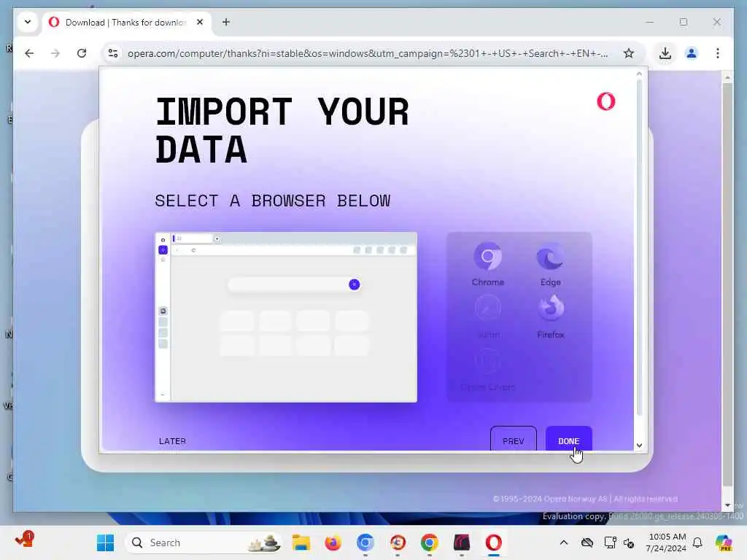Image resolution: width=747 pixels, height=560 pixels.
Task: Click the OneDrive cloud tray icon
Action: [587, 542]
